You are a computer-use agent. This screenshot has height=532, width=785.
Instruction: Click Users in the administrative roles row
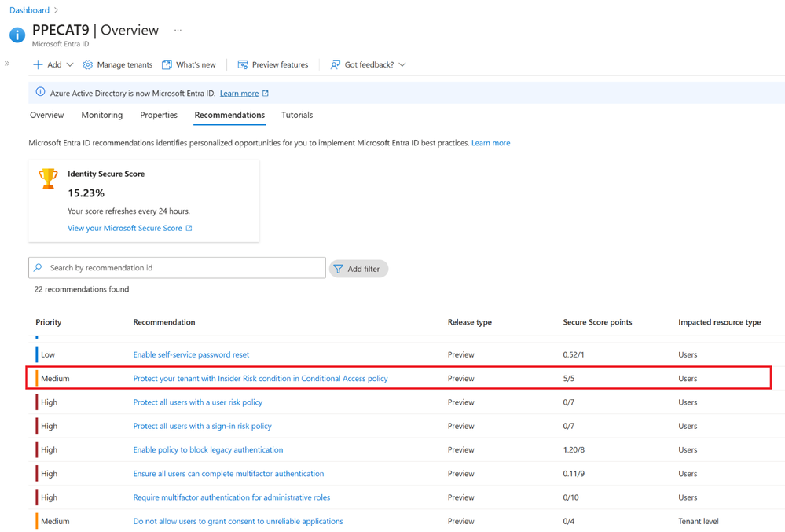688,497
